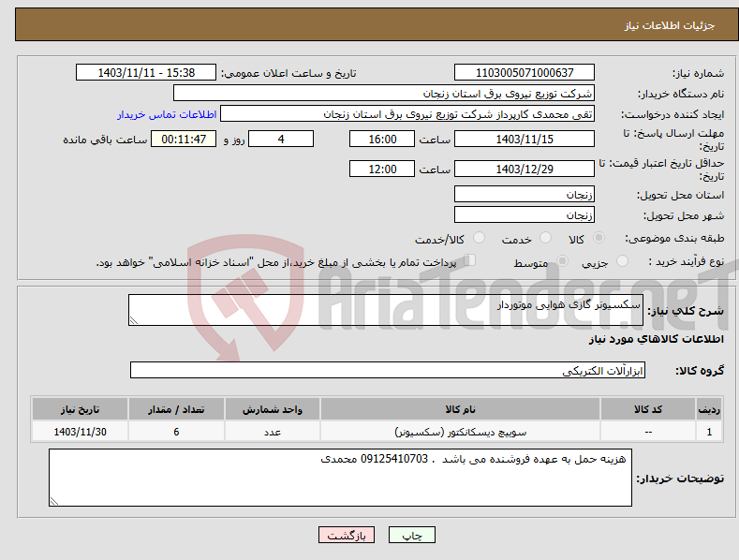Click the ردیف column header

tap(709, 409)
